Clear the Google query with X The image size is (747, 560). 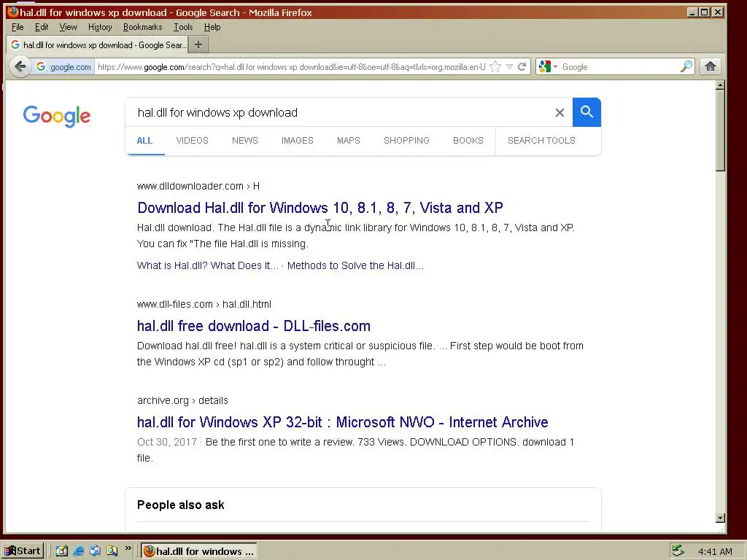click(560, 113)
